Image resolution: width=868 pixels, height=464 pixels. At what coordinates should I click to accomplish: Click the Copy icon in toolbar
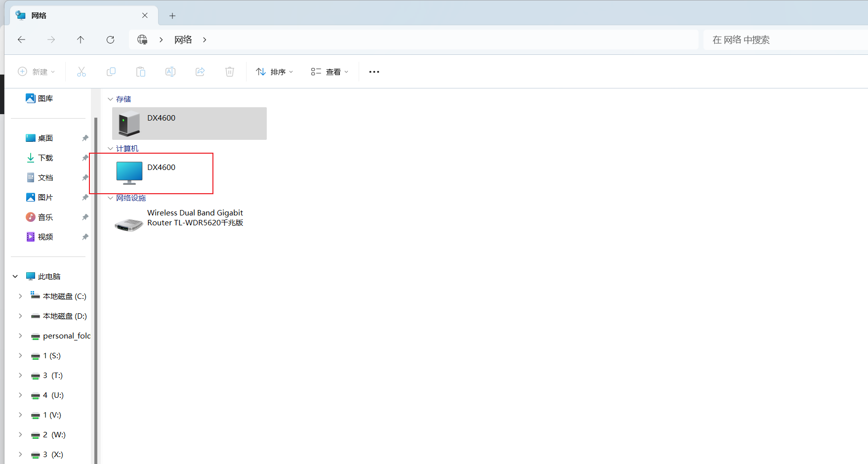(x=111, y=72)
